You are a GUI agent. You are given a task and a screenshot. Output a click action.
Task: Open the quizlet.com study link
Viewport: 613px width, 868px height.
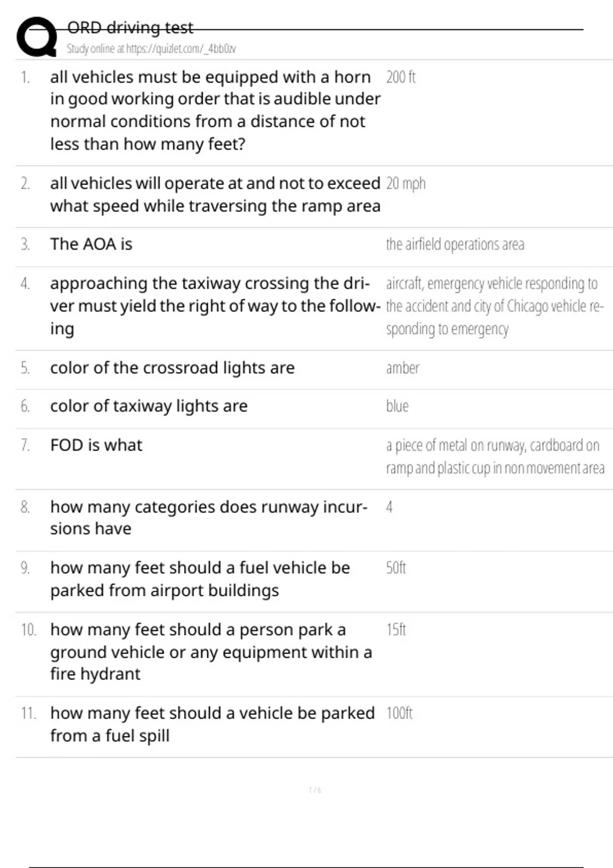point(151,49)
